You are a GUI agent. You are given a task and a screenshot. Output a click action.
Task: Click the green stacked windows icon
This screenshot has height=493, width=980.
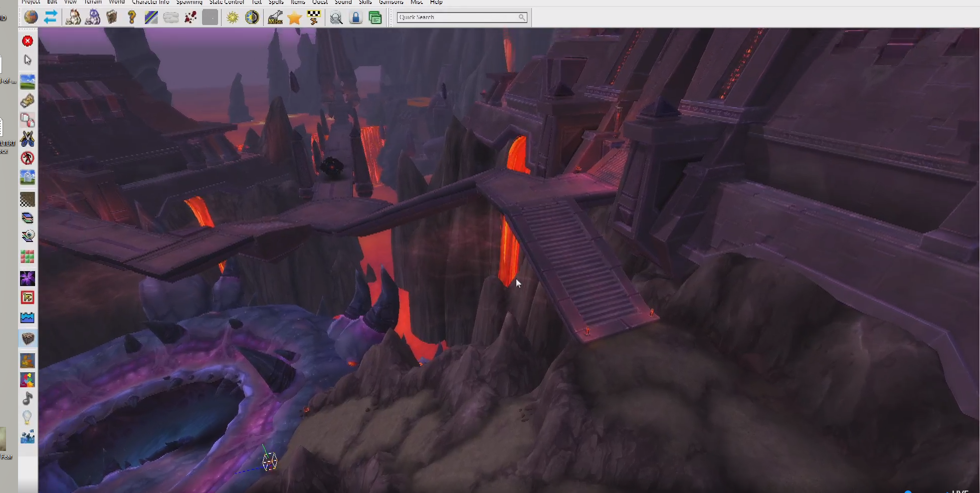click(x=375, y=18)
